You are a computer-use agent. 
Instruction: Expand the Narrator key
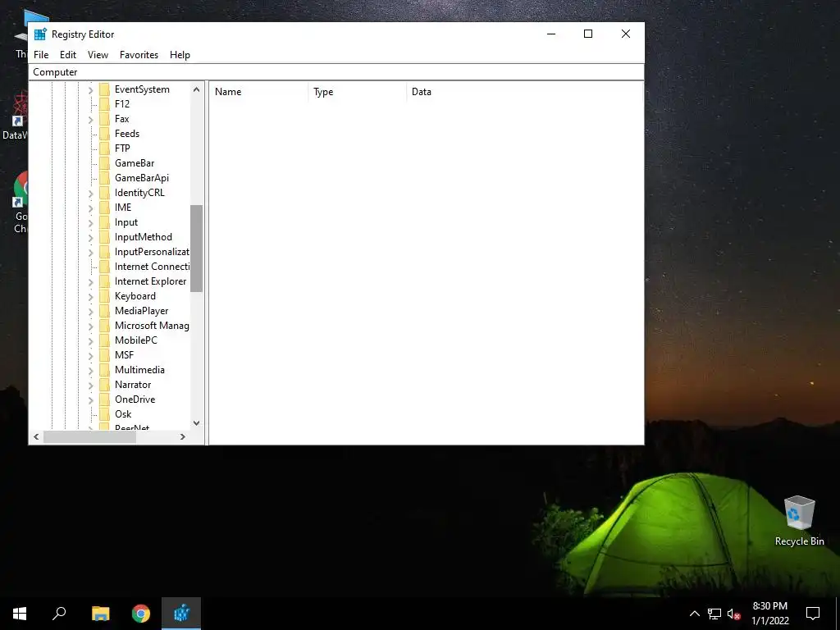tap(90, 385)
